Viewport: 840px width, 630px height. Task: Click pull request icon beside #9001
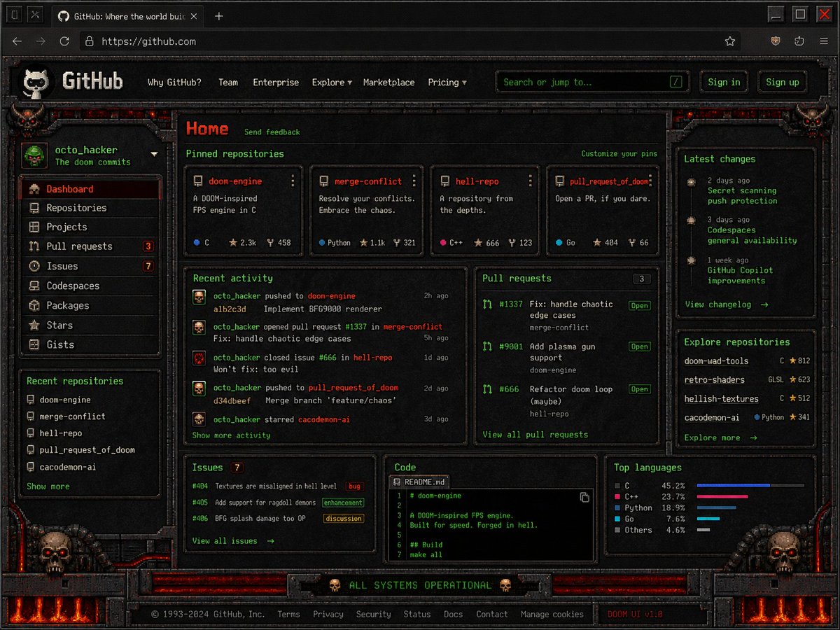(x=488, y=346)
